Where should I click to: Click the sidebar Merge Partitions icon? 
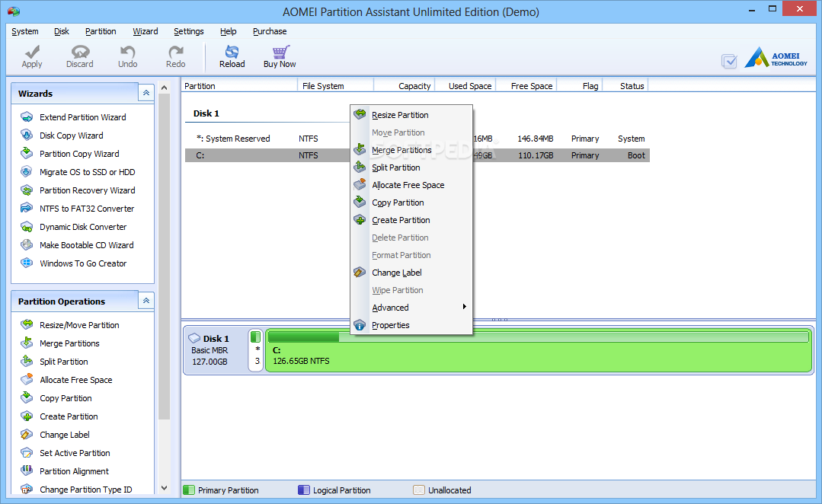27,343
